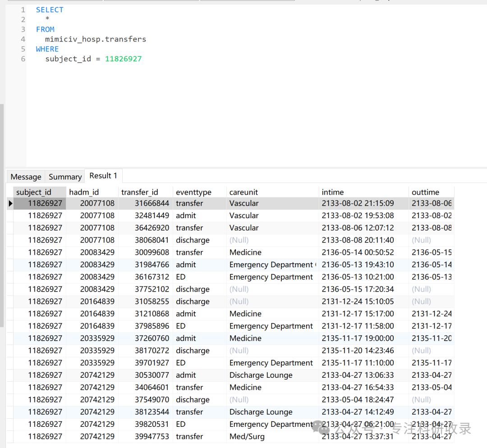
Task: Select transfer_id cell 37549070
Action: pos(145,400)
